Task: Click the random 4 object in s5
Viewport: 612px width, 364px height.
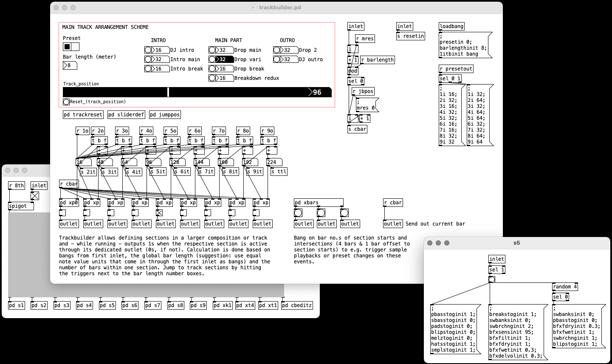Action: click(x=565, y=287)
